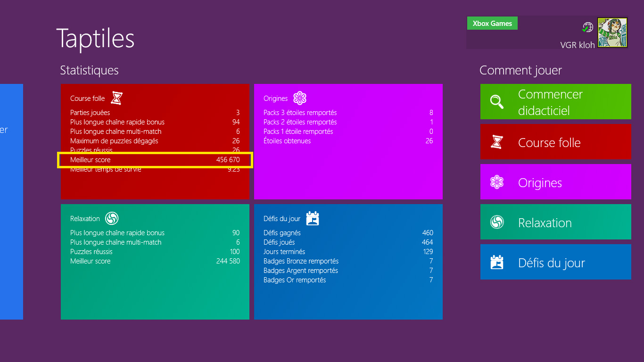Image resolution: width=644 pixels, height=362 pixels.
Task: Click the globe sync status icon beside the avatar
Action: point(587,27)
